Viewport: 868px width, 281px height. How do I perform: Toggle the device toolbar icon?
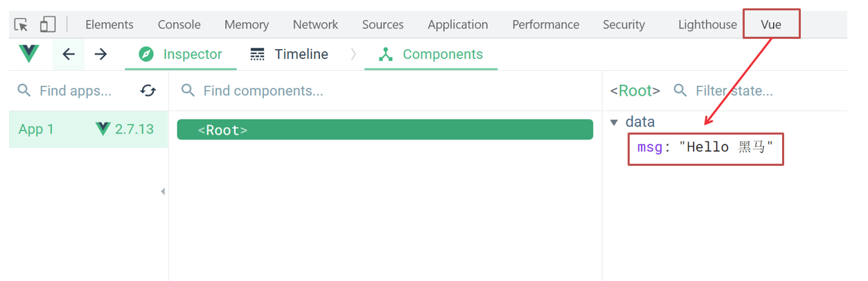click(47, 25)
